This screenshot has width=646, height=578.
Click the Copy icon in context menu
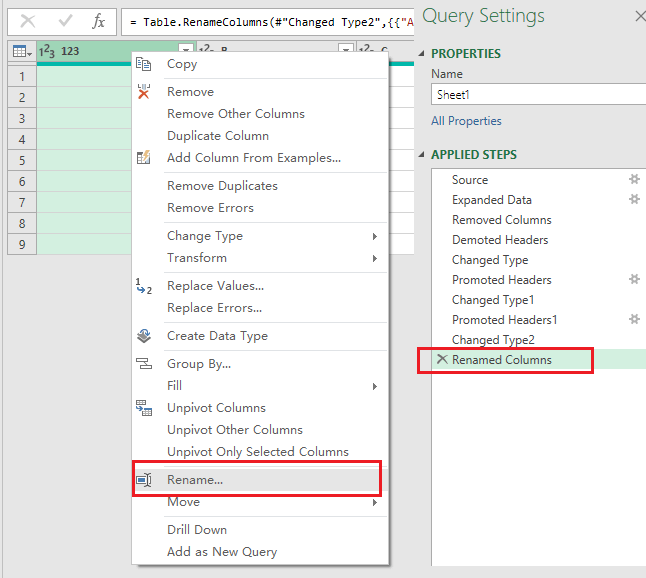click(x=143, y=64)
